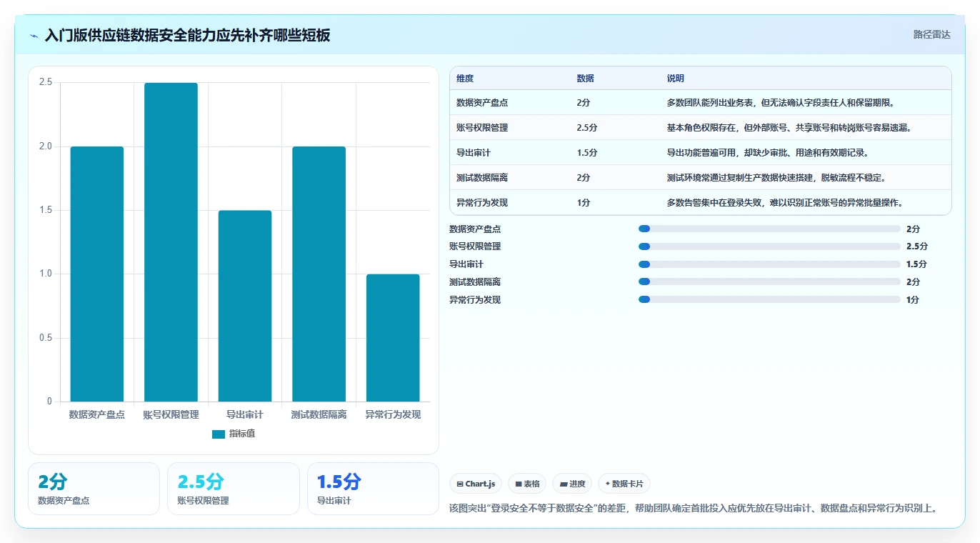The image size is (980, 543).
Task: Click the Chart.js tag chip
Action: [476, 484]
